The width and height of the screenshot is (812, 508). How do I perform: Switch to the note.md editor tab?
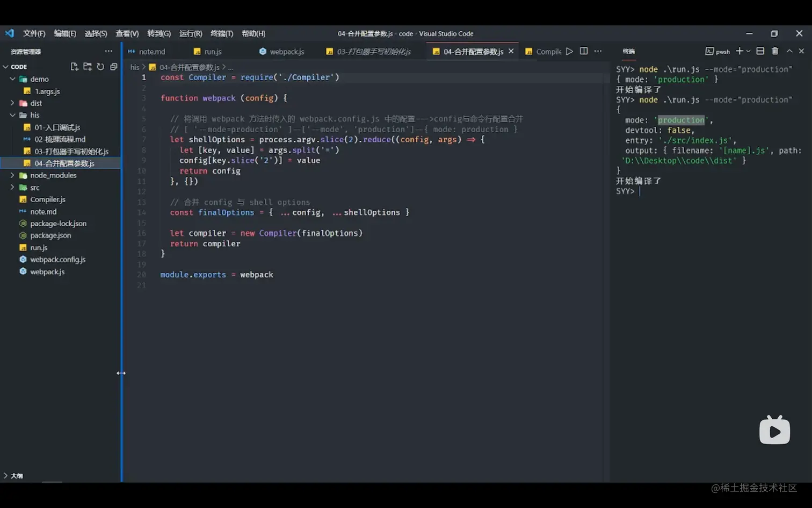pyautogui.click(x=151, y=52)
